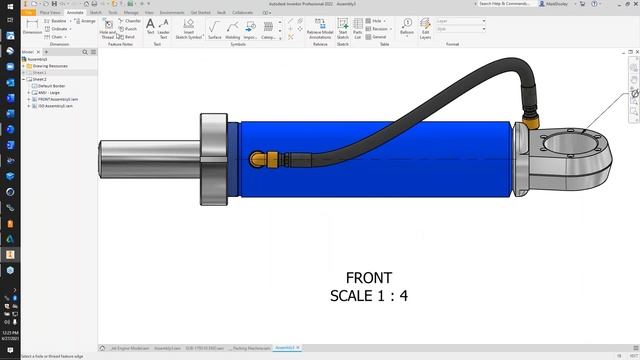640x360 pixels.
Task: Select the Leader Text tool
Action: click(x=163, y=29)
